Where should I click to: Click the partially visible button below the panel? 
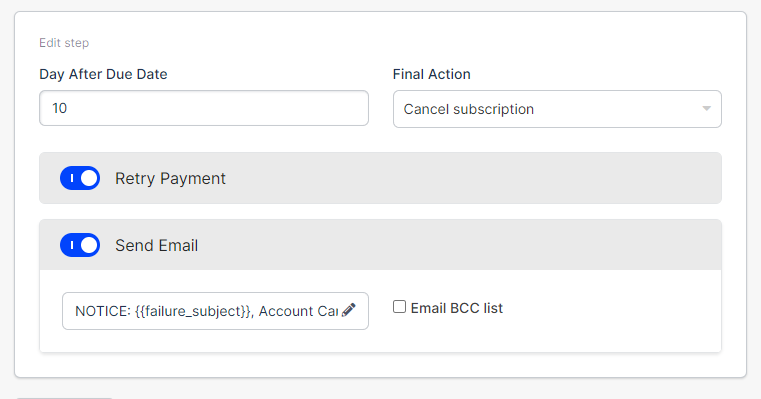[x=65, y=398]
